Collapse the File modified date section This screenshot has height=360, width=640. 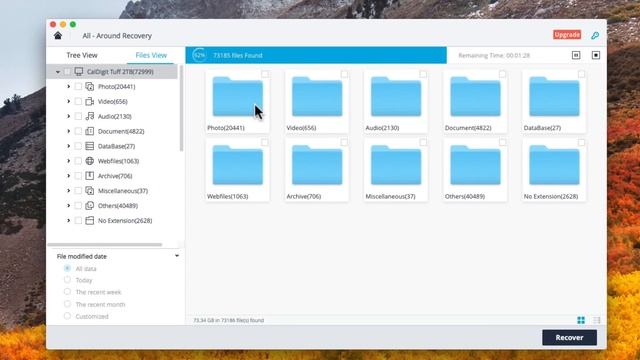point(177,256)
